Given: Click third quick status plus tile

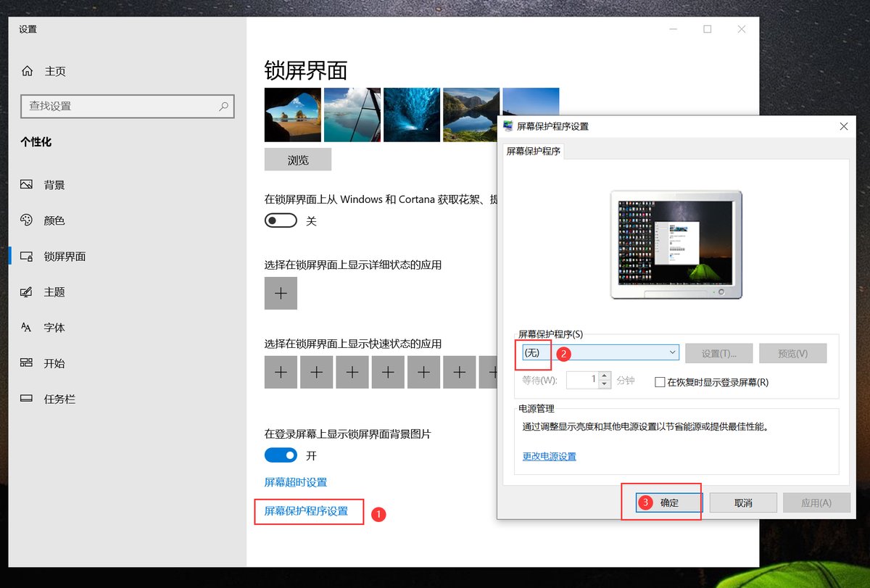Looking at the screenshot, I should [x=352, y=373].
